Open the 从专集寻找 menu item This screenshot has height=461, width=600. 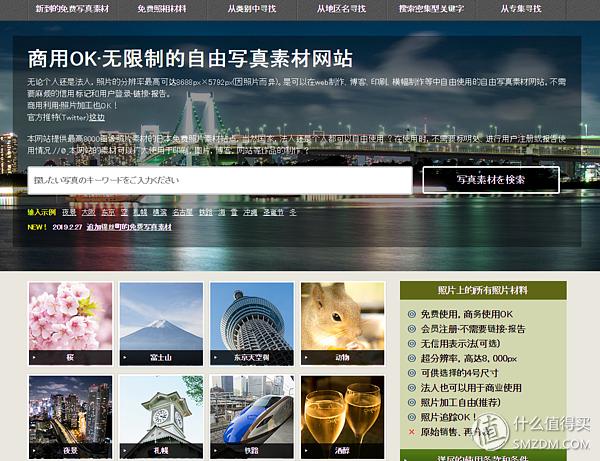521,9
